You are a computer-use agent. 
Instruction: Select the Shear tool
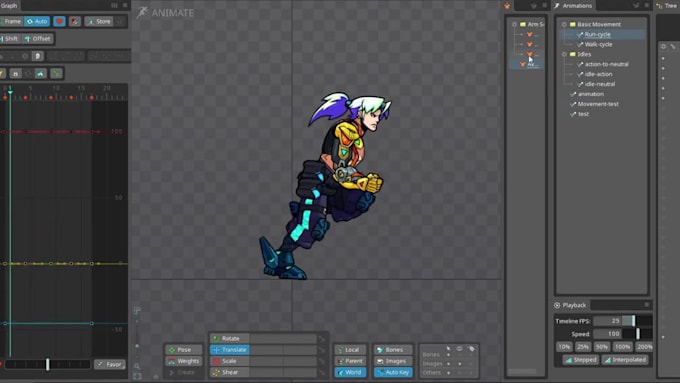point(229,372)
